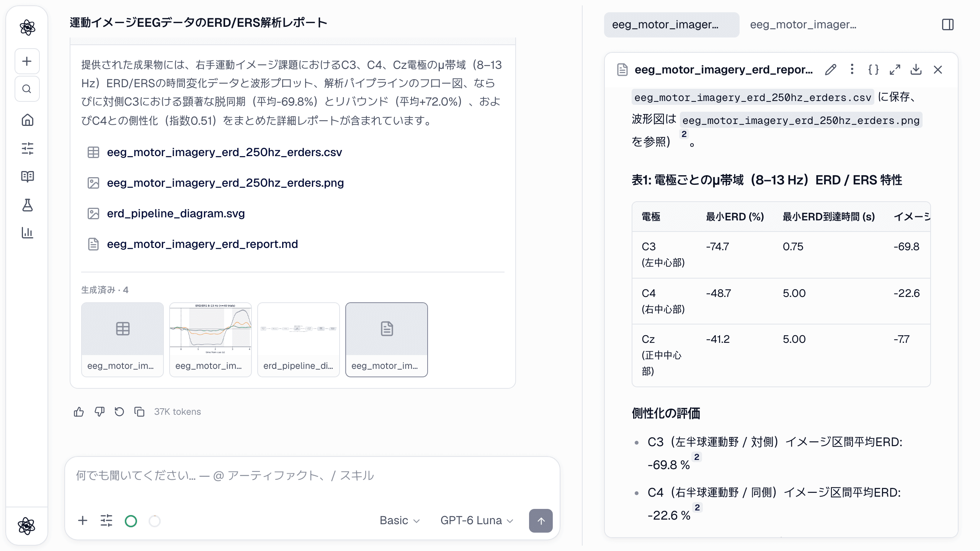Open the bar chart analytics icon in sidebar

tap(27, 233)
